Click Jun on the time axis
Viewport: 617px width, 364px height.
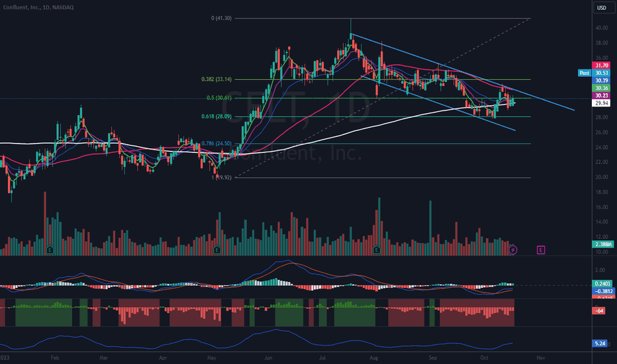268,357
